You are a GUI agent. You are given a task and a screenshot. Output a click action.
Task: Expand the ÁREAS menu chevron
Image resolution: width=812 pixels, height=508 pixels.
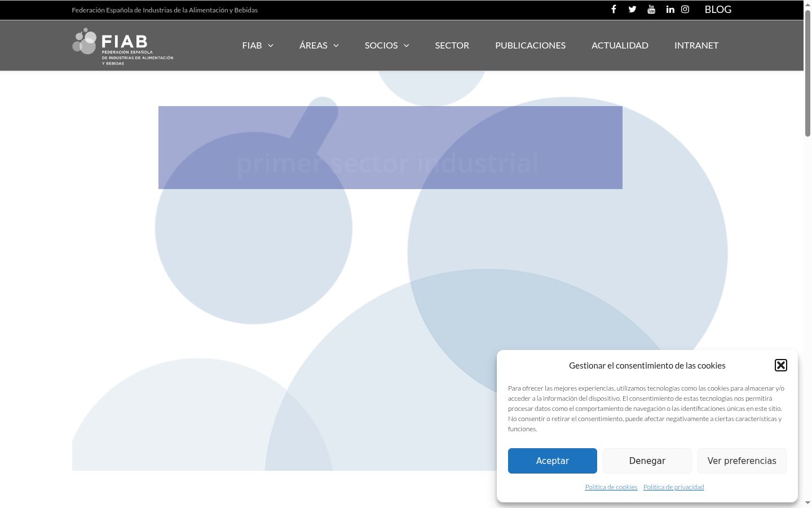click(x=336, y=46)
